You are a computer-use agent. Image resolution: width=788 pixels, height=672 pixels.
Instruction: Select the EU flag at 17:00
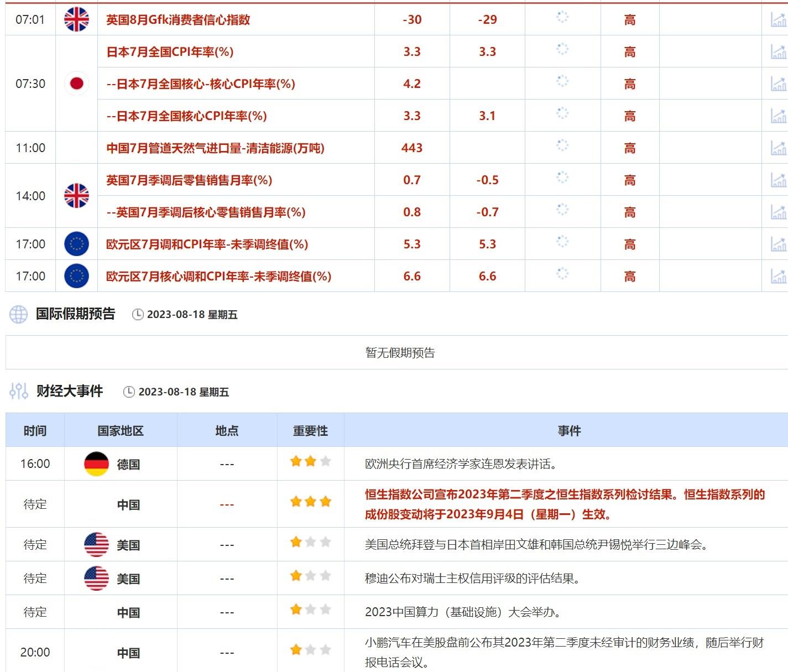pyautogui.click(x=76, y=244)
